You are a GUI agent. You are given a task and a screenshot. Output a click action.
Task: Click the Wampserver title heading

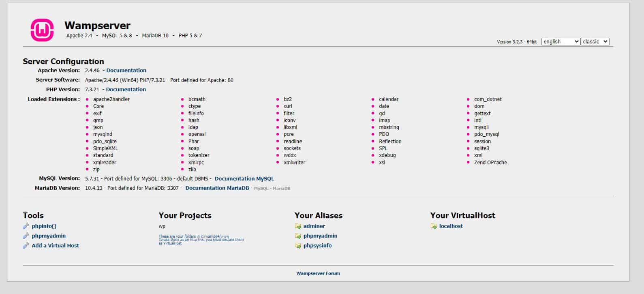click(x=97, y=26)
